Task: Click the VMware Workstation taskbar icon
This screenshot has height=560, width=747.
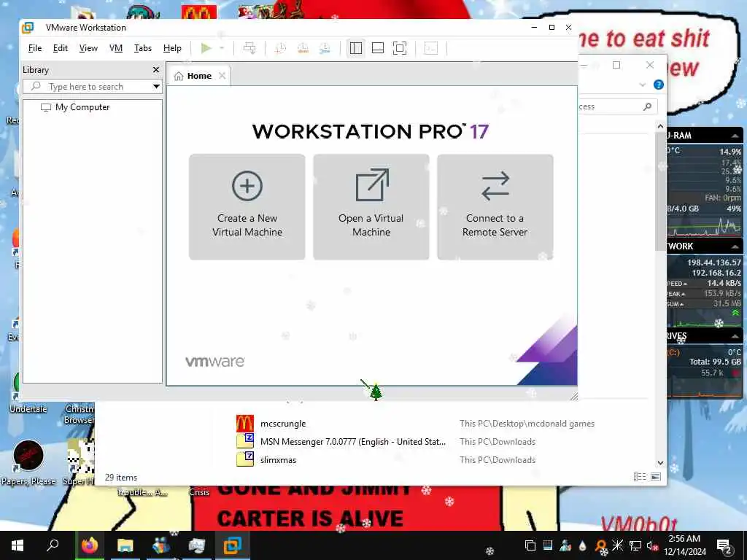Action: click(x=233, y=545)
